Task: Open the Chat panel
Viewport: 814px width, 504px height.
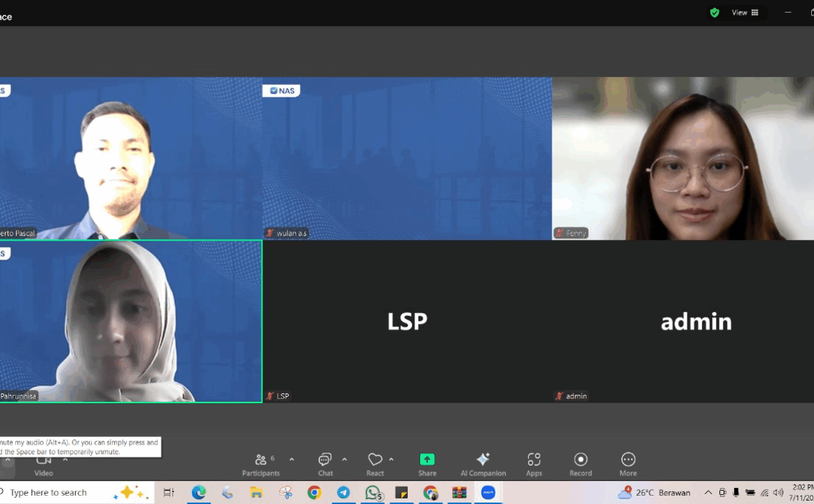Action: point(325,464)
